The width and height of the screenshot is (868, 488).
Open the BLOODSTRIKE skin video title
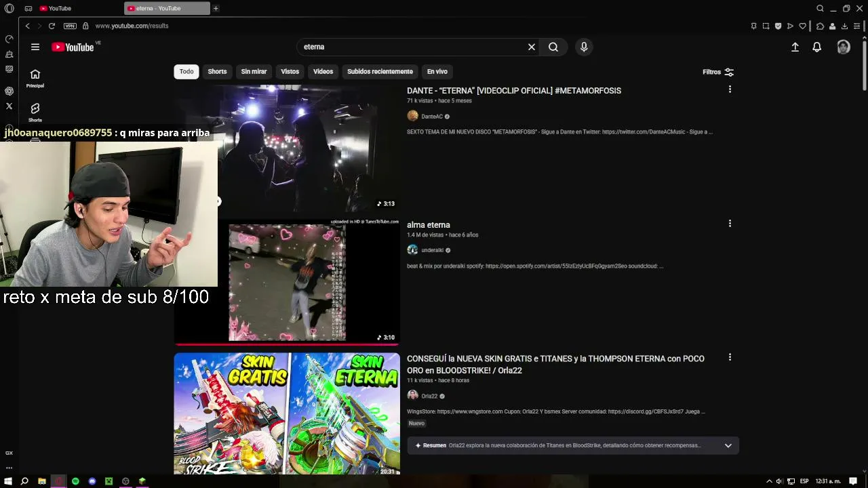[556, 365]
